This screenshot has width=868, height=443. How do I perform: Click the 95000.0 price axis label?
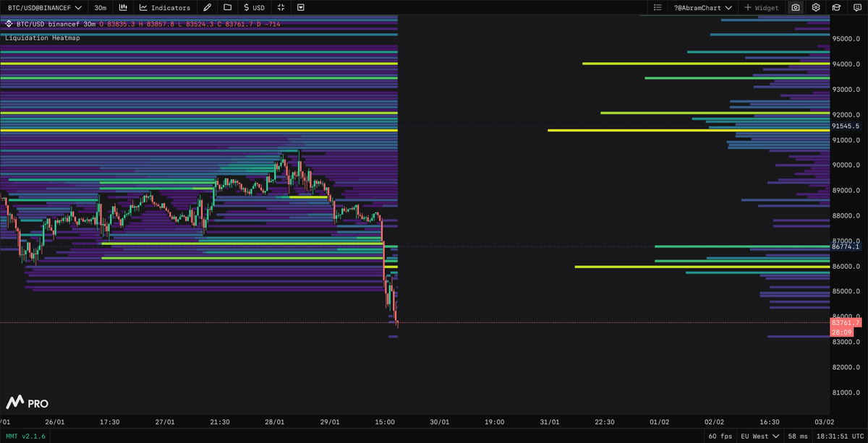(x=846, y=39)
